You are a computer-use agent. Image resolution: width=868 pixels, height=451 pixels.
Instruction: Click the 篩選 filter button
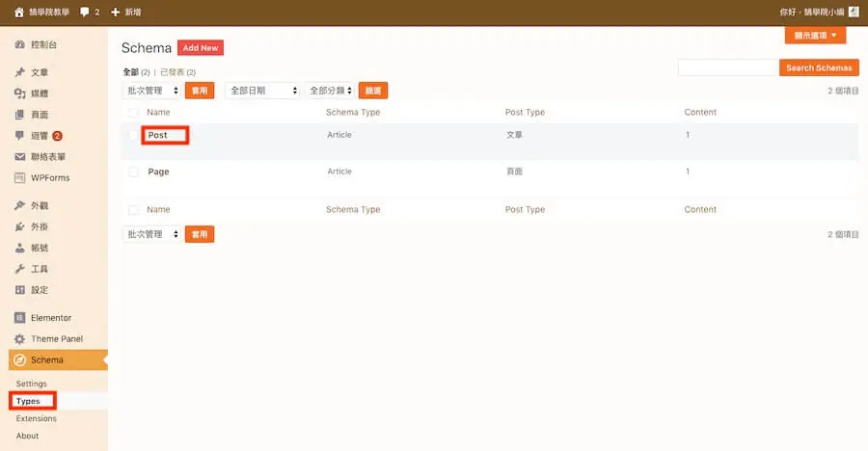pos(373,91)
